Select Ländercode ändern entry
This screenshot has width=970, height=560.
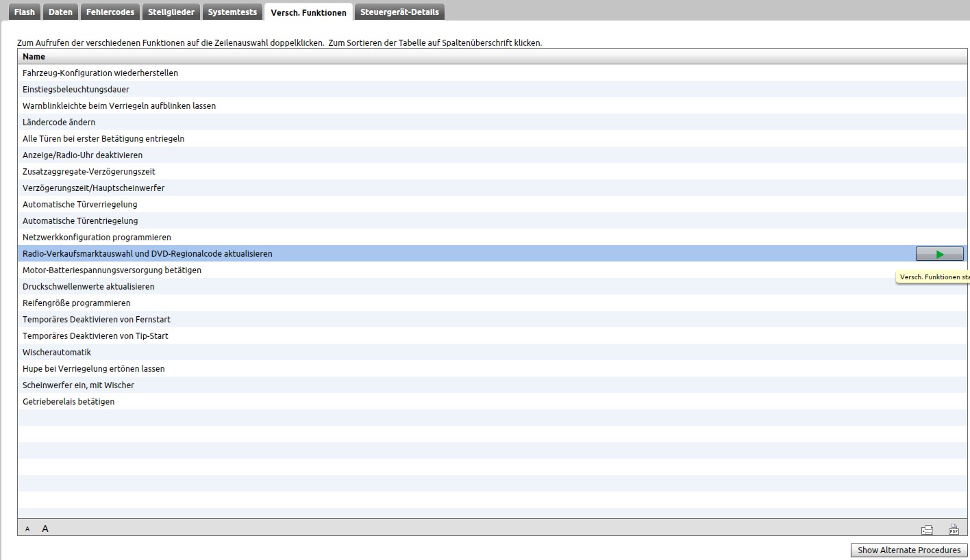point(59,123)
